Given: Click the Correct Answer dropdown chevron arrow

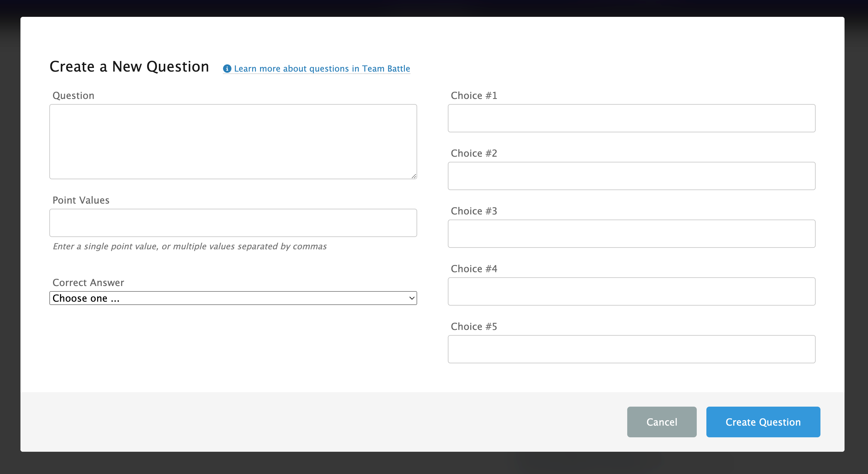Looking at the screenshot, I should pyautogui.click(x=411, y=298).
